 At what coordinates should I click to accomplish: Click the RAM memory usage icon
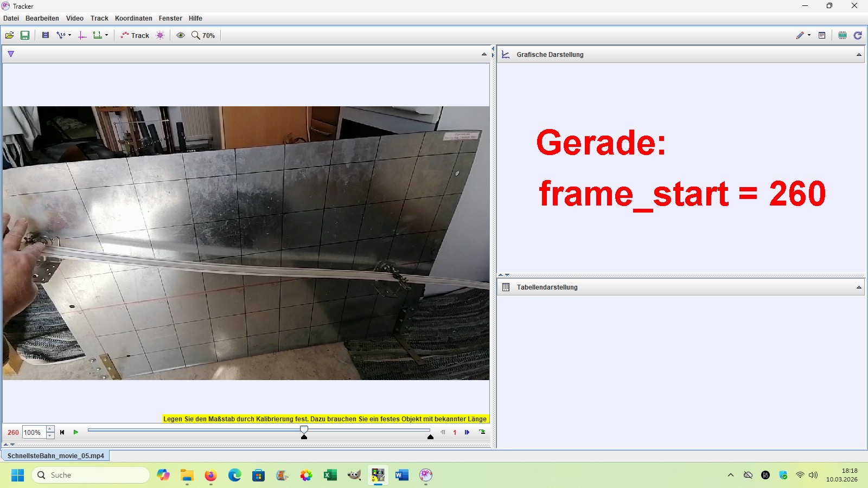click(x=842, y=35)
